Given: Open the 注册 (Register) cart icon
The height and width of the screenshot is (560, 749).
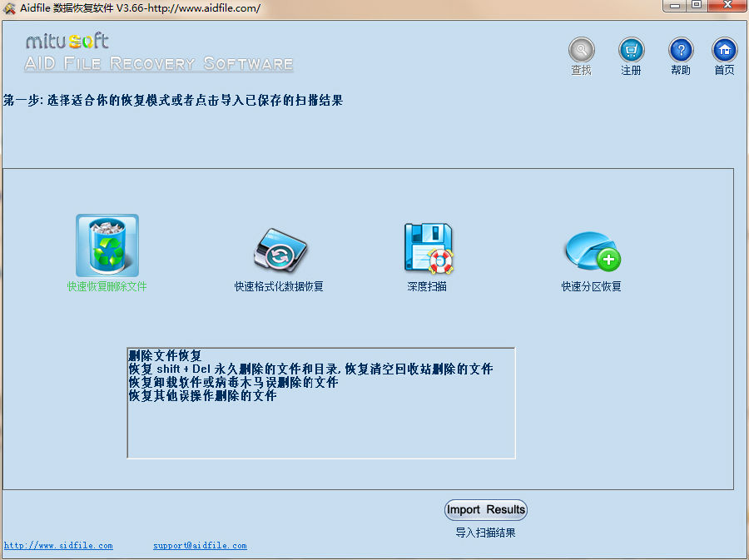Looking at the screenshot, I should coord(631,50).
